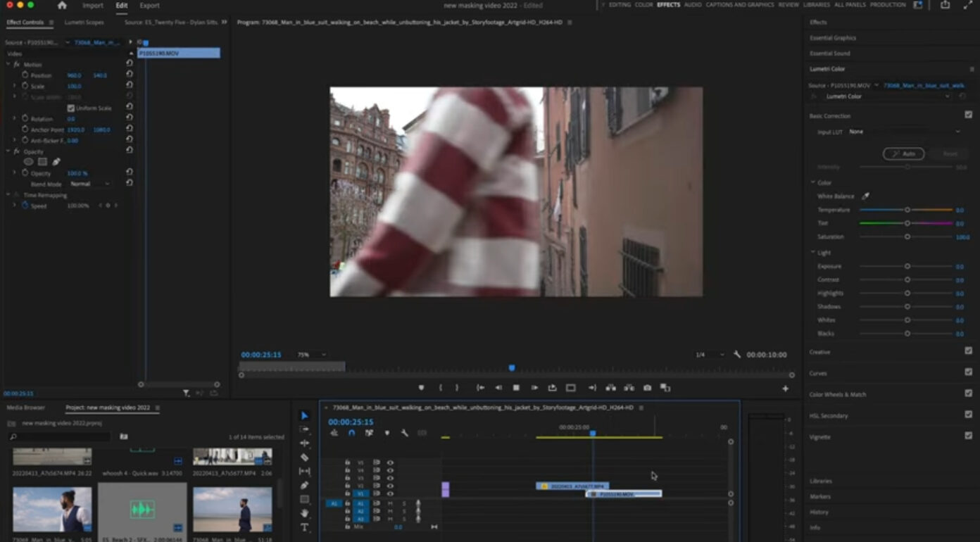Uncheck Uniform Scale in Effect Controls
The width and height of the screenshot is (980, 542).
(x=70, y=108)
